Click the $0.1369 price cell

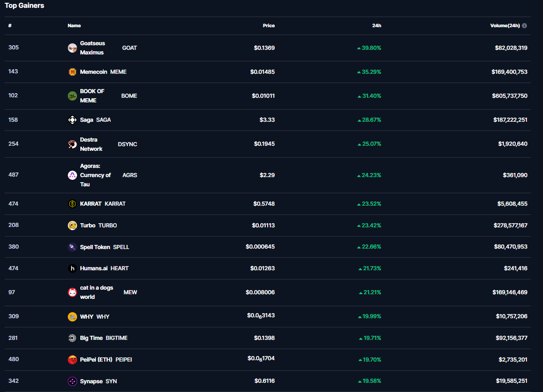(264, 48)
